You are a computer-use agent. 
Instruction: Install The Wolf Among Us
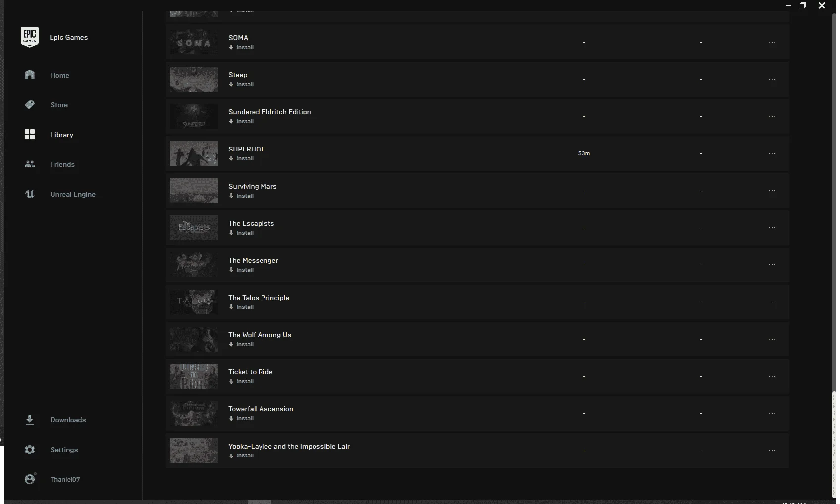tap(241, 344)
